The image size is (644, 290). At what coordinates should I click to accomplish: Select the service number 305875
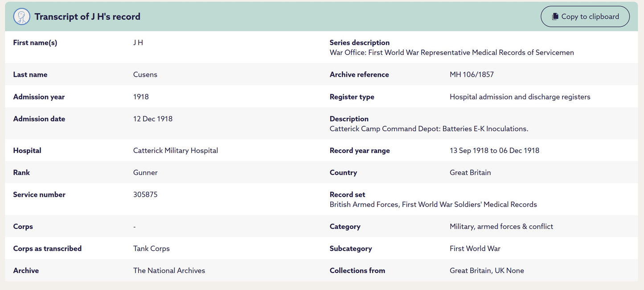[145, 195]
